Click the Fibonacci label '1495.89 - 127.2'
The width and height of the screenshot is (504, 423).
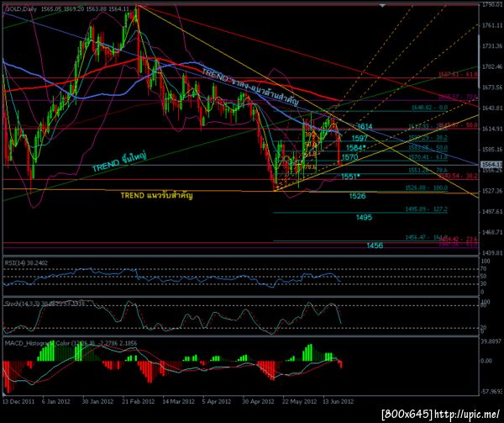pyautogui.click(x=427, y=209)
